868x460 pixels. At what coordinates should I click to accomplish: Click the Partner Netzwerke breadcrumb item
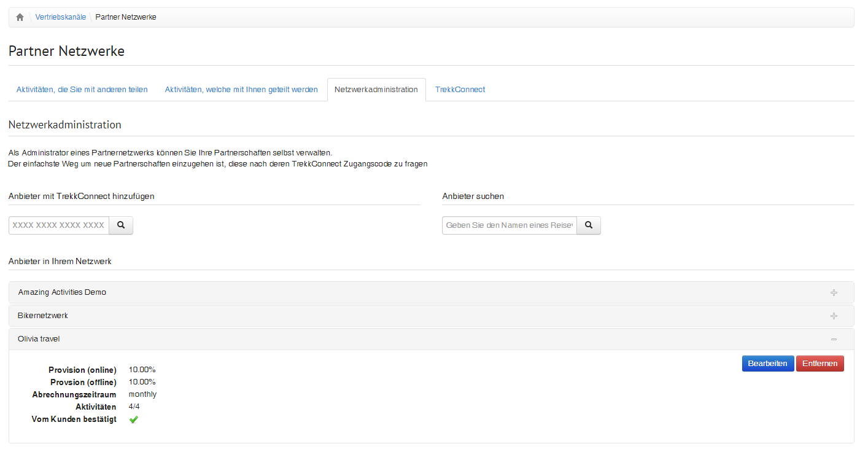[x=126, y=17]
